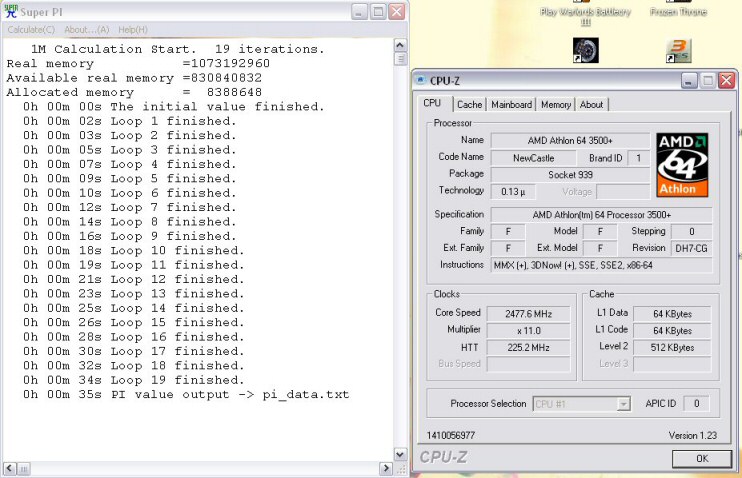Click the 'Available real memory' line
The image size is (742, 478).
click(134, 78)
